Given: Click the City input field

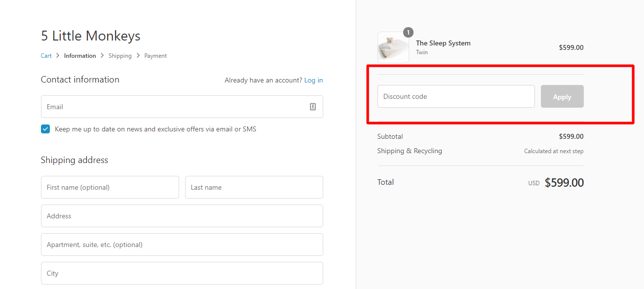Looking at the screenshot, I should click(x=182, y=273).
